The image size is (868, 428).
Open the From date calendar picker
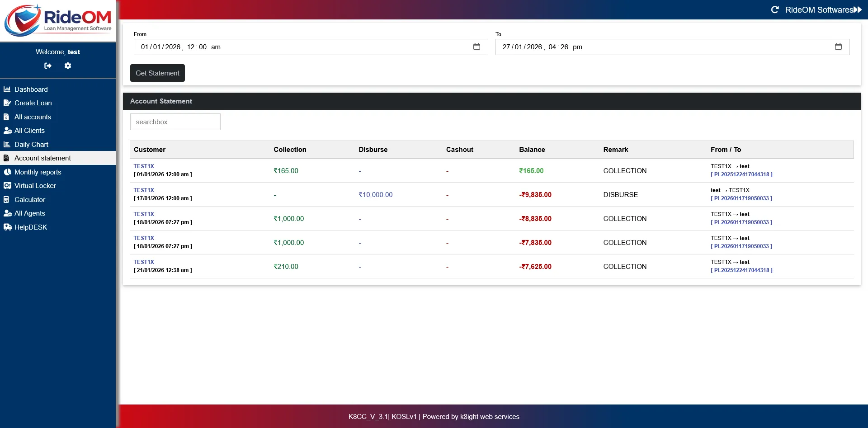(476, 47)
